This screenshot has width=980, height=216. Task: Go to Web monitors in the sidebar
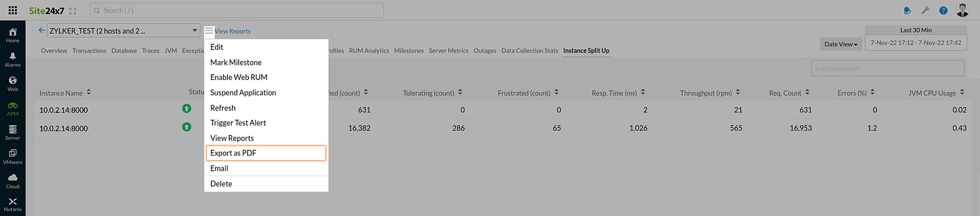point(13,83)
